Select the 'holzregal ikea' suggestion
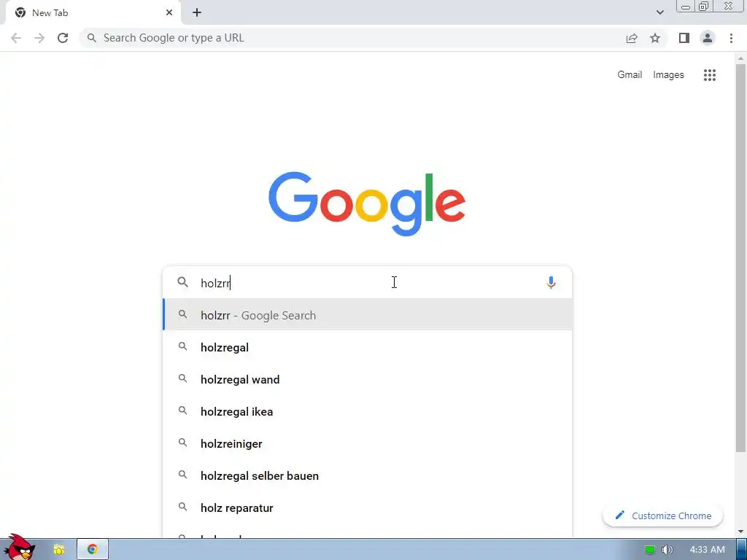747x560 pixels. pyautogui.click(x=368, y=411)
